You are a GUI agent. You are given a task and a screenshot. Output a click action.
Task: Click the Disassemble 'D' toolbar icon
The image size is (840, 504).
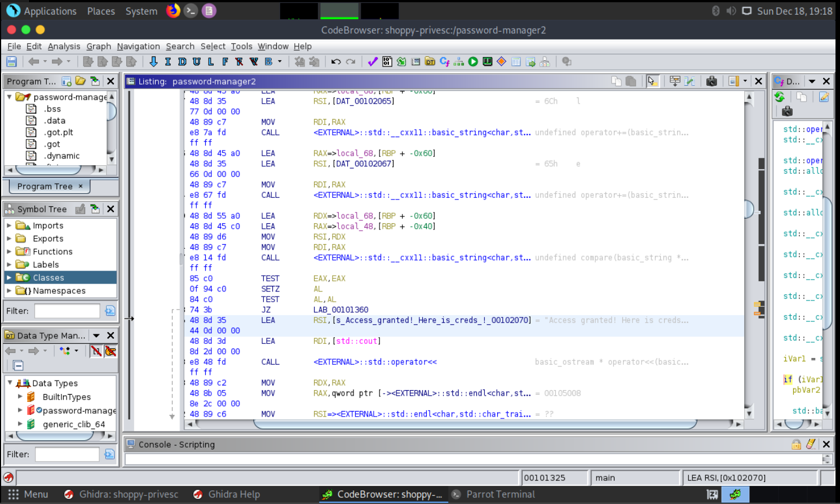coord(182,61)
